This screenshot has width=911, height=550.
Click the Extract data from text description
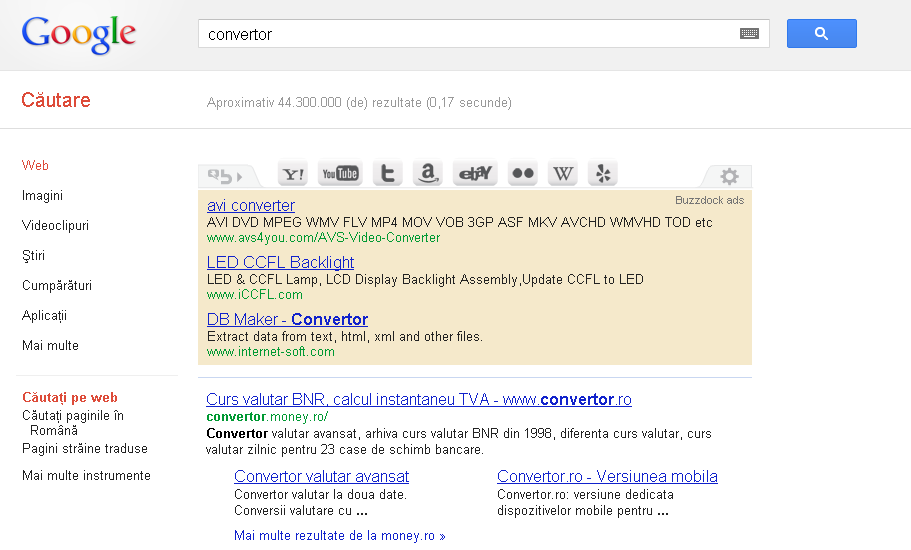click(345, 336)
